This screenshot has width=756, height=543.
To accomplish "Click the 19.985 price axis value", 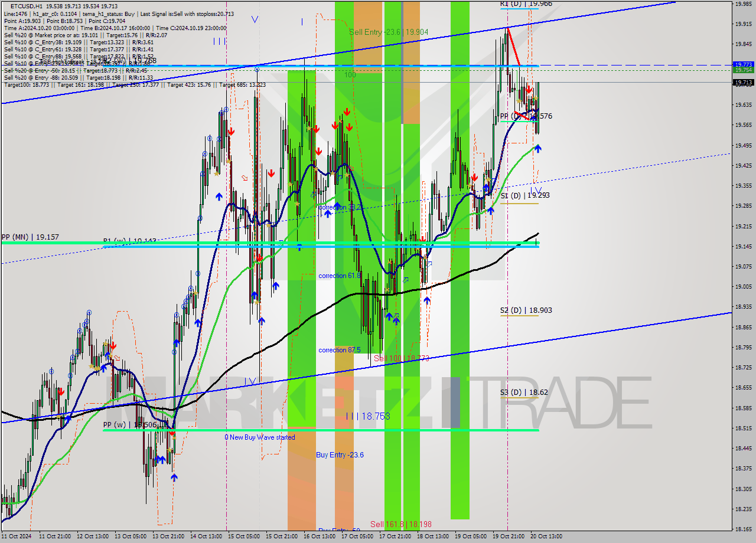I will (x=743, y=4).
